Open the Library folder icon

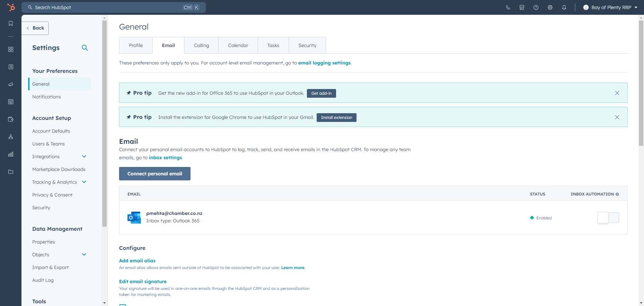(10, 172)
